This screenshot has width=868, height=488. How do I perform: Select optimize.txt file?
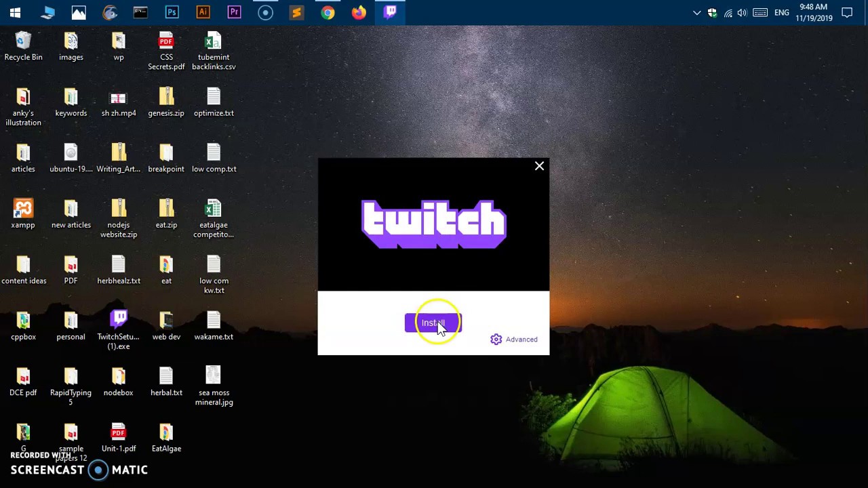[214, 102]
